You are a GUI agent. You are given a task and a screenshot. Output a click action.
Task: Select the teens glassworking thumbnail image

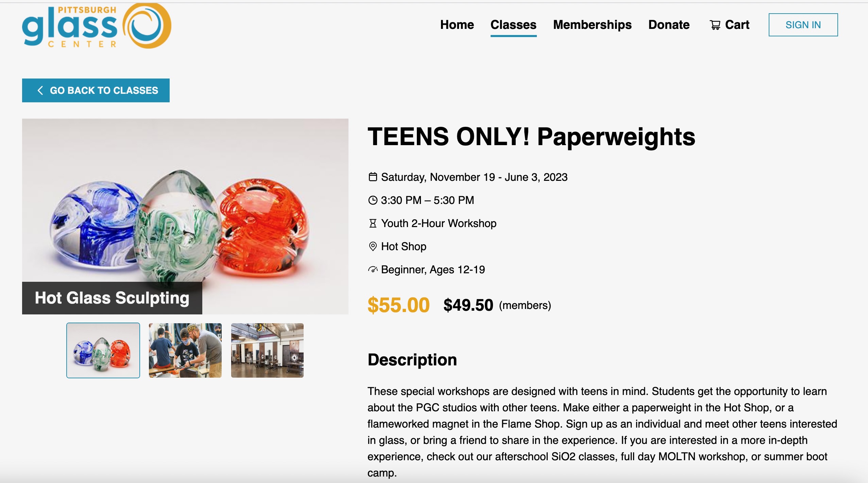coord(185,350)
